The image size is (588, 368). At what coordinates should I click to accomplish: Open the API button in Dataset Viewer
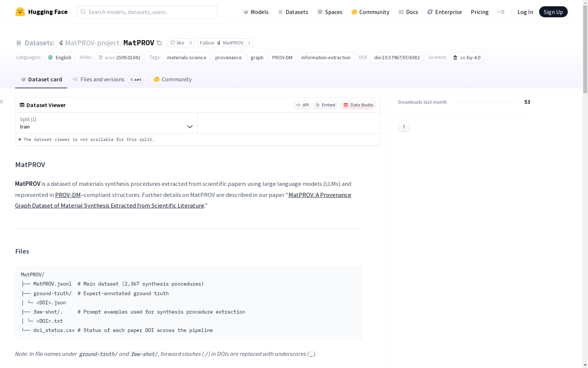[x=302, y=105]
